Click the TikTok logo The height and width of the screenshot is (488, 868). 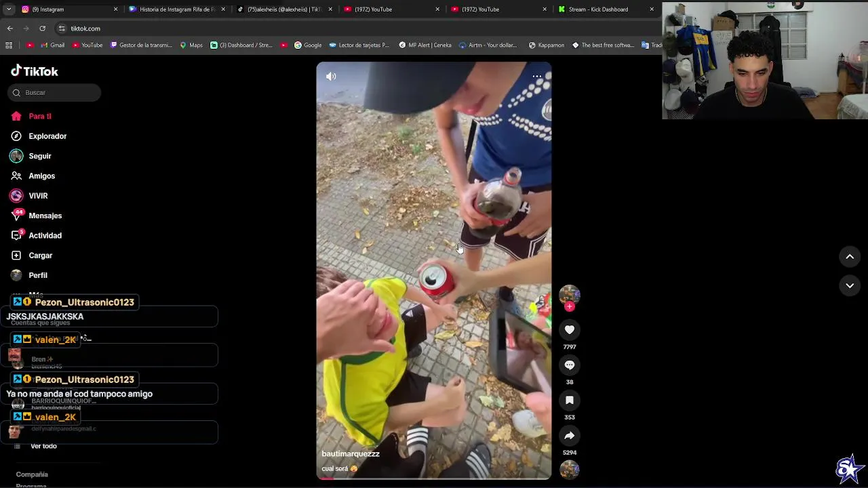click(35, 71)
